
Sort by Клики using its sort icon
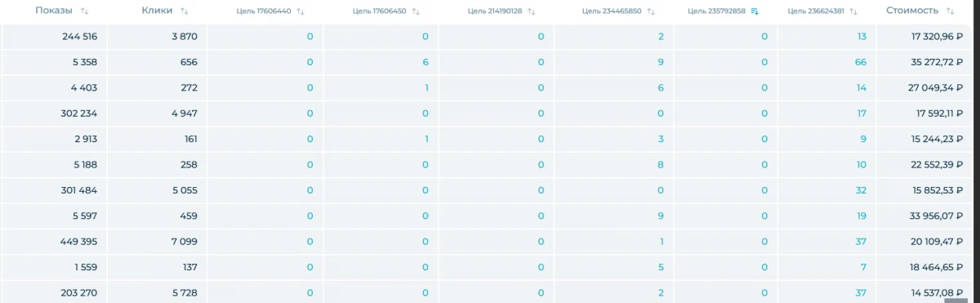click(184, 11)
